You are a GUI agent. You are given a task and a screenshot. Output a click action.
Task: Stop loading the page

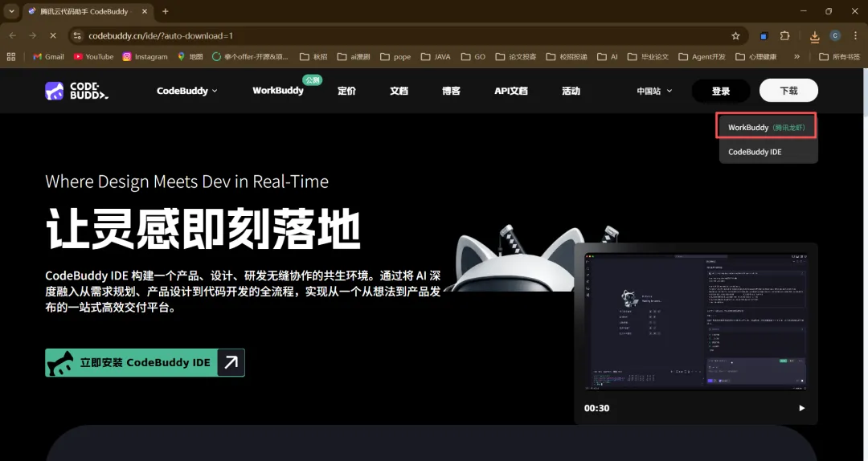click(x=52, y=35)
